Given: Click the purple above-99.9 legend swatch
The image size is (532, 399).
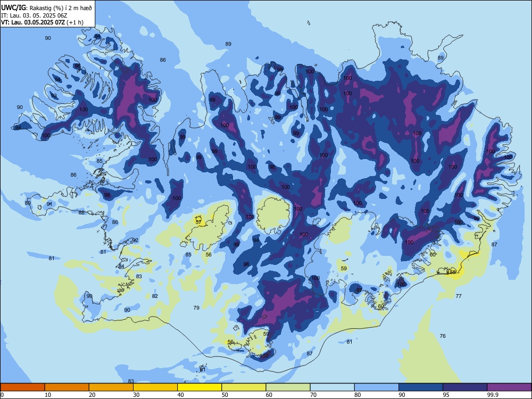Looking at the screenshot, I should (509, 387).
